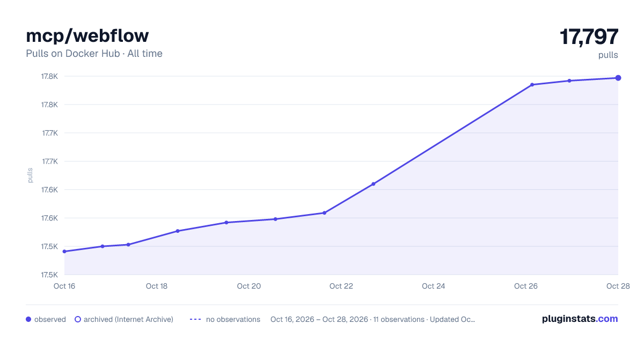Image resolution: width=644 pixels, height=338 pixels.
Task: Select the data point after Oct 20
Action: pos(275,219)
